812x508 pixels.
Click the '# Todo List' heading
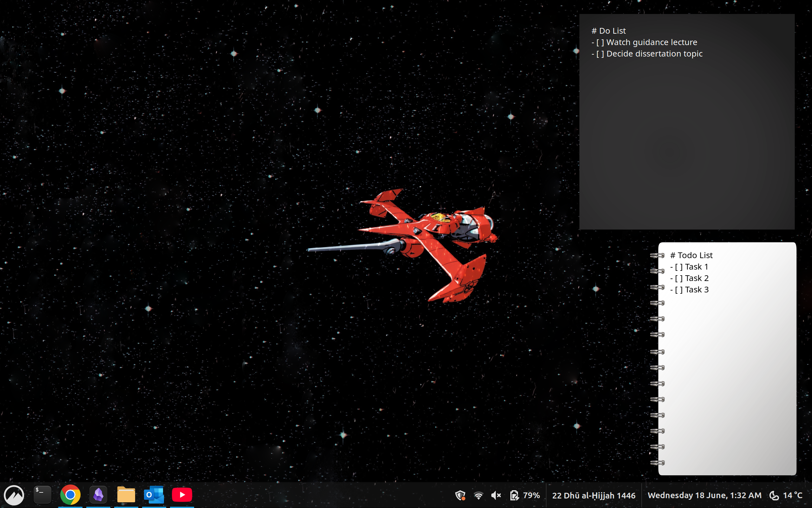coord(691,255)
